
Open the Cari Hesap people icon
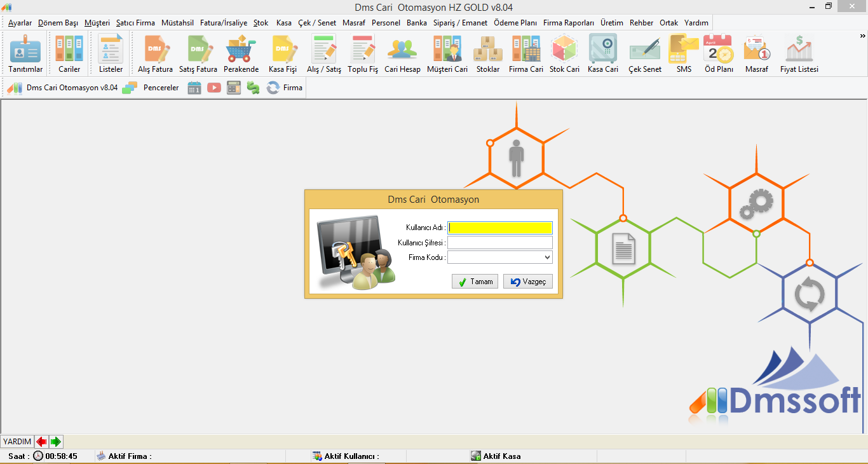(402, 54)
